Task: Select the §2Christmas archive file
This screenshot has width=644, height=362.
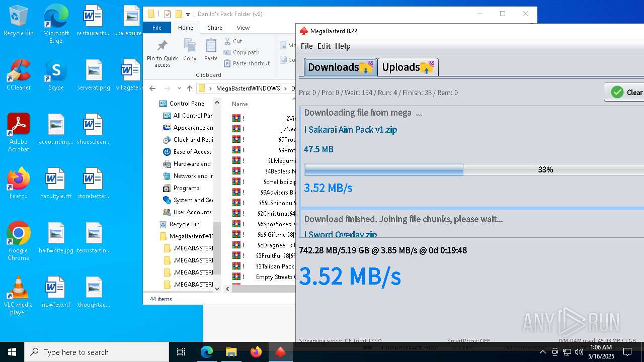Action: 264,214
